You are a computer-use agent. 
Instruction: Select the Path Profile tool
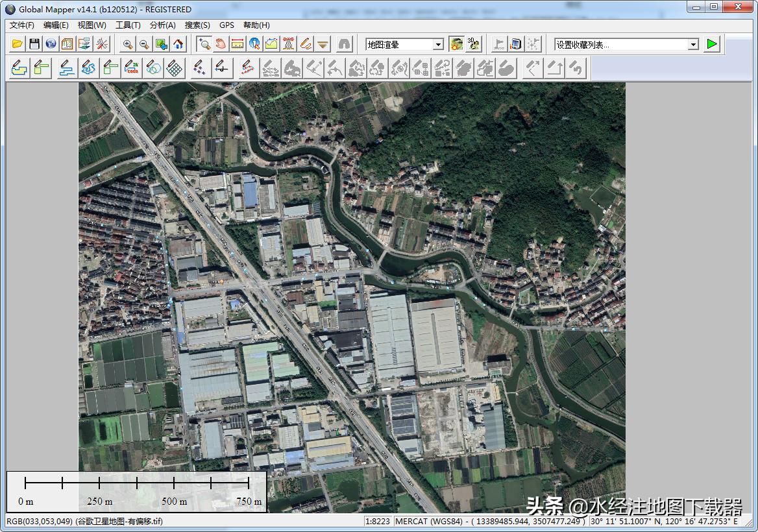click(271, 45)
